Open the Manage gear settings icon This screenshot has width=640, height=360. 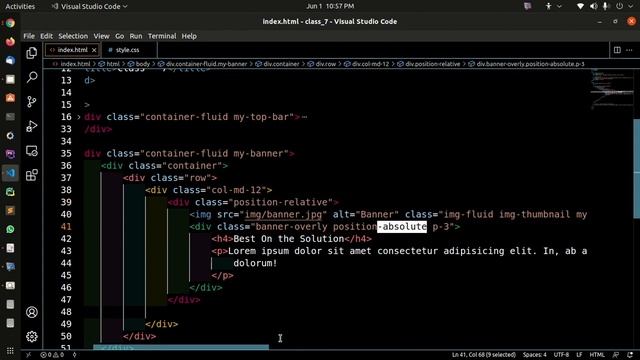(32, 337)
